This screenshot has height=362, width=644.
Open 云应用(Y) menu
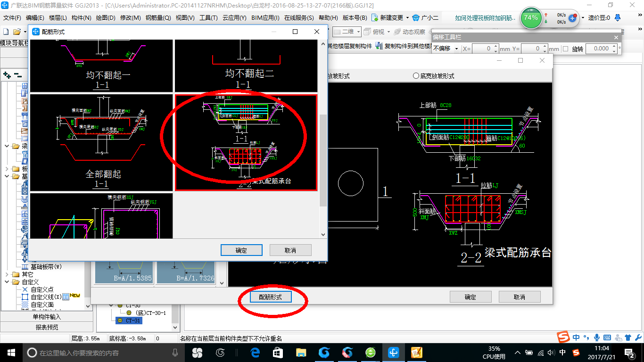tap(234, 17)
